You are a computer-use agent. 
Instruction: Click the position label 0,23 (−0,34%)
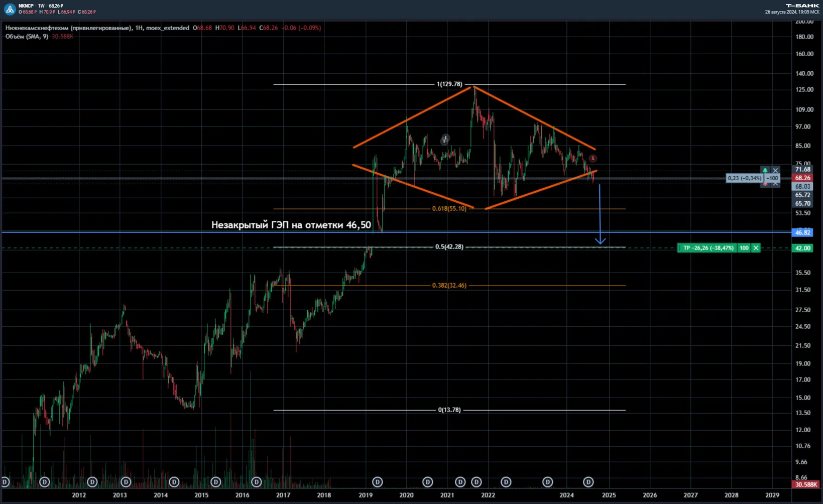coord(745,178)
